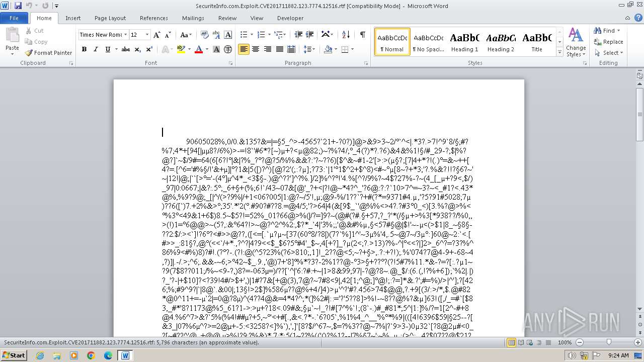Apply the Heading 1 style
This screenshot has height=362, width=644.
[x=464, y=42]
